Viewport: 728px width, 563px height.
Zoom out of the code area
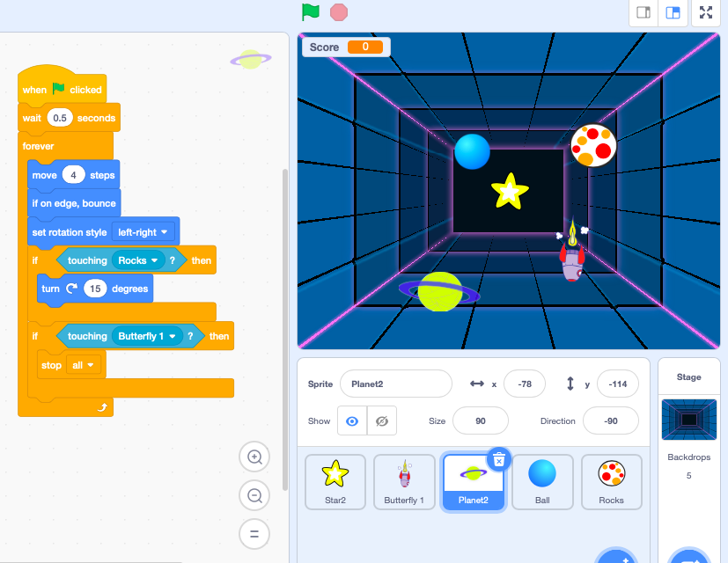(254, 495)
